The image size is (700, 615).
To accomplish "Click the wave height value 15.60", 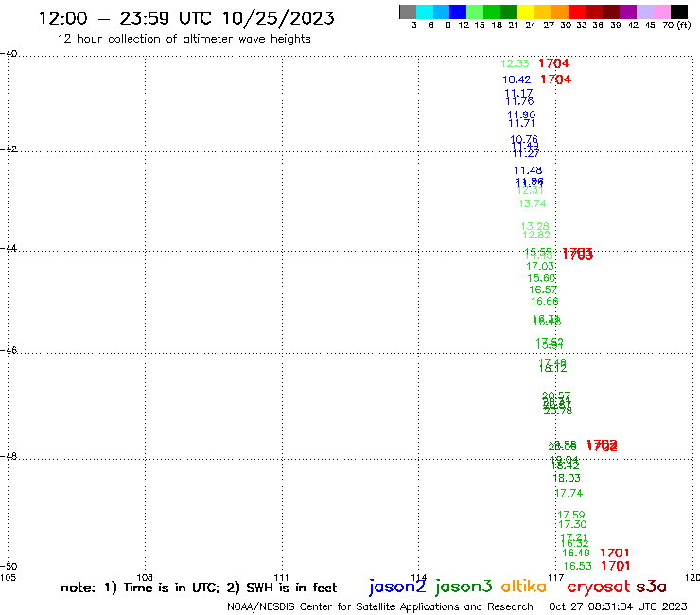I will [541, 278].
